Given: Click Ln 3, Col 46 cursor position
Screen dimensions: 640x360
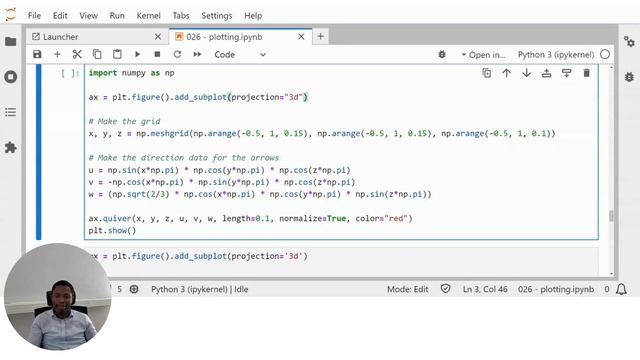Looking at the screenshot, I should click(485, 289).
